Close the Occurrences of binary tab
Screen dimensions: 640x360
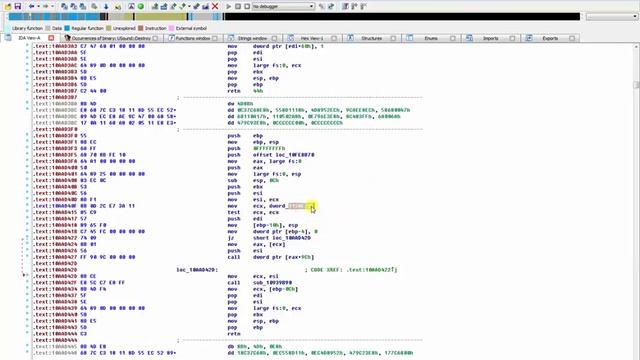tap(155, 38)
